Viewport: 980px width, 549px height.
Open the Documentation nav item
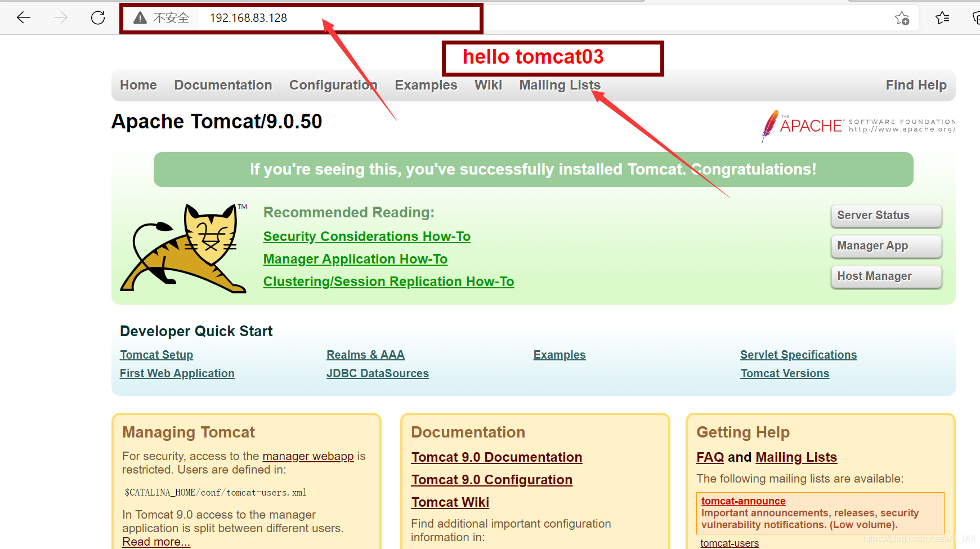[223, 85]
